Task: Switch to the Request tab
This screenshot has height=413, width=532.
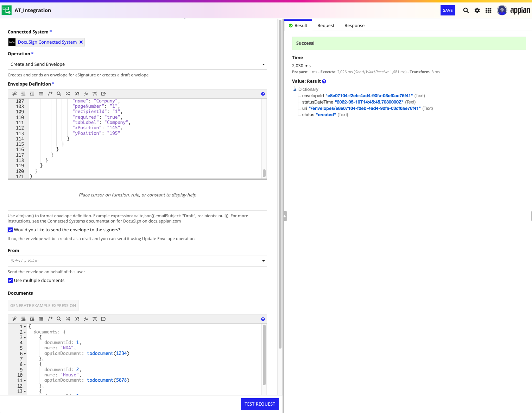Action: [326, 26]
